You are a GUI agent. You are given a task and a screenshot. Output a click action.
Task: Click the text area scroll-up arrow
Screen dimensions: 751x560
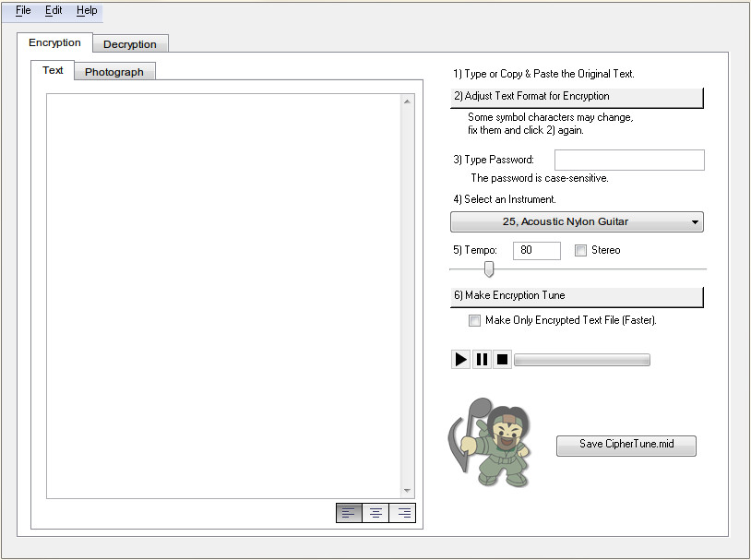pyautogui.click(x=407, y=101)
